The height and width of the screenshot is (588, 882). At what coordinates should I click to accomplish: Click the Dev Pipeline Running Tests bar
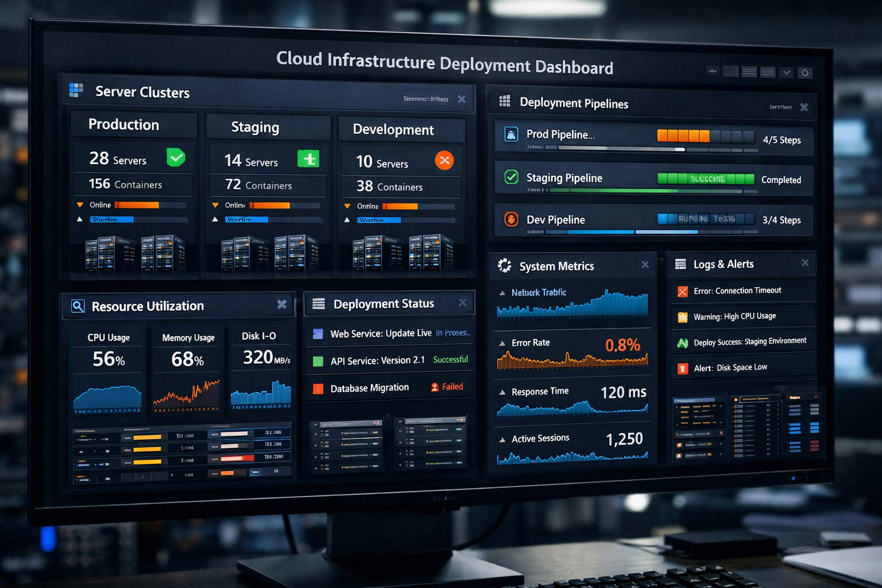point(706,219)
